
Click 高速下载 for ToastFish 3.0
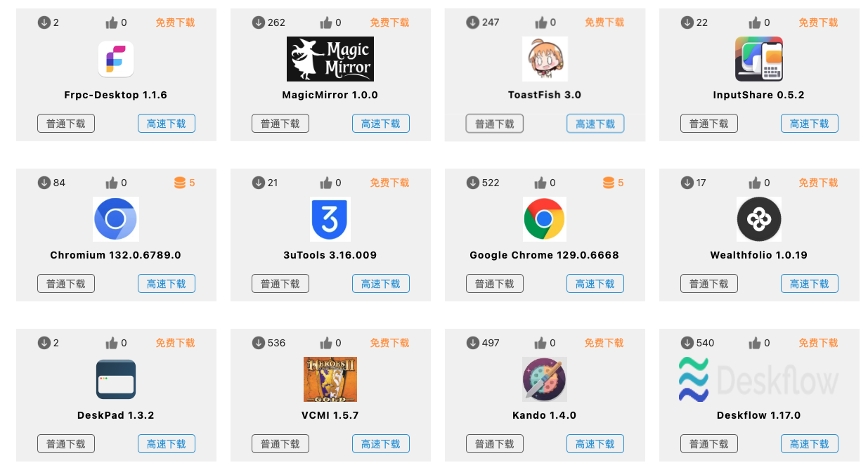tap(595, 124)
